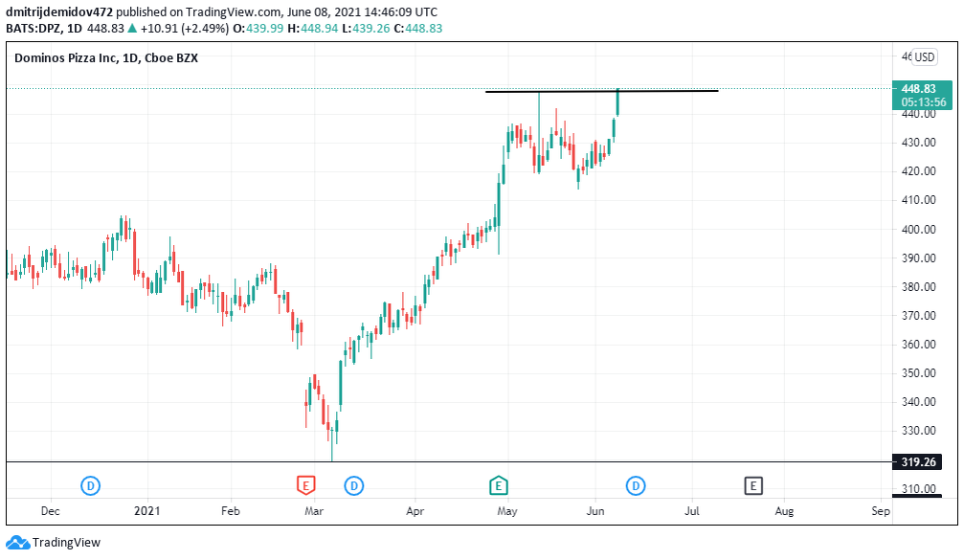Click the 370.00 price axis label

[x=918, y=315]
